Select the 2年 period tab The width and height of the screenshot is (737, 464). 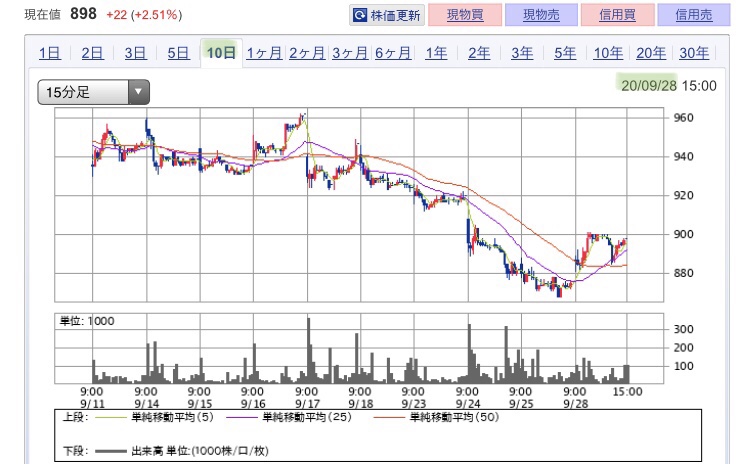pyautogui.click(x=479, y=53)
